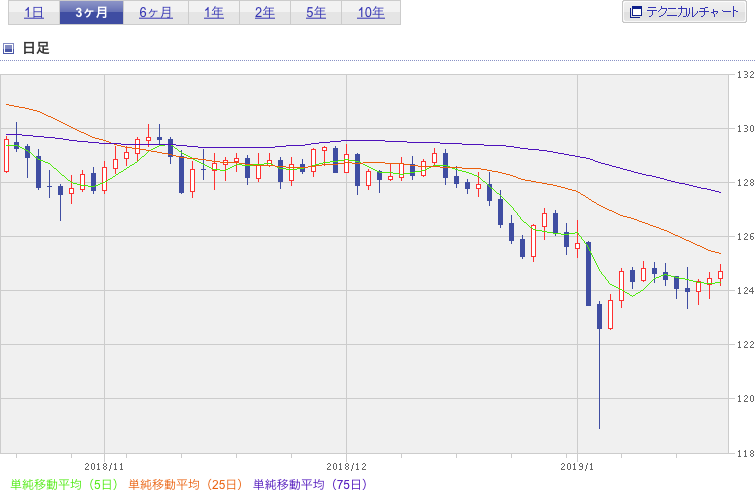Click the 2018/12 date axis label
Screen dimensions: 755x493
346,467
